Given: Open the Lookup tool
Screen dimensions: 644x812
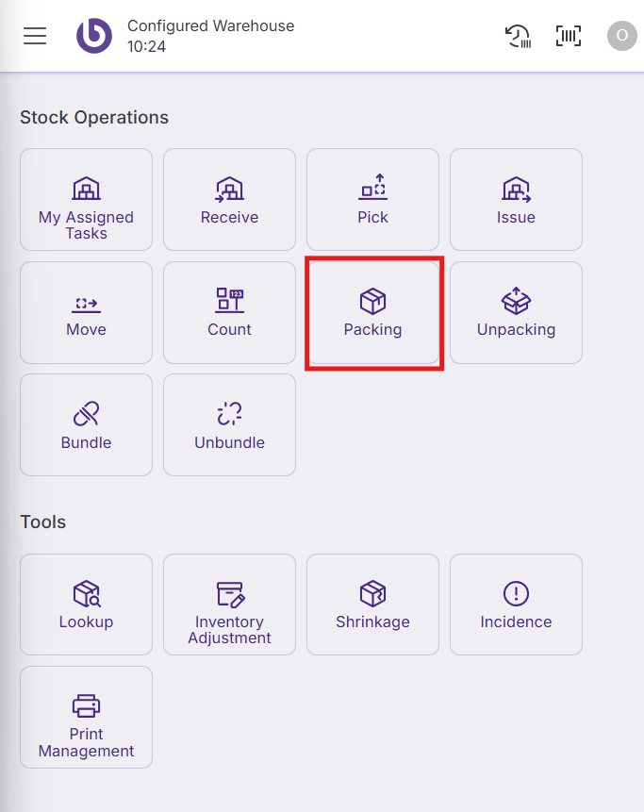Looking at the screenshot, I should pos(86,604).
